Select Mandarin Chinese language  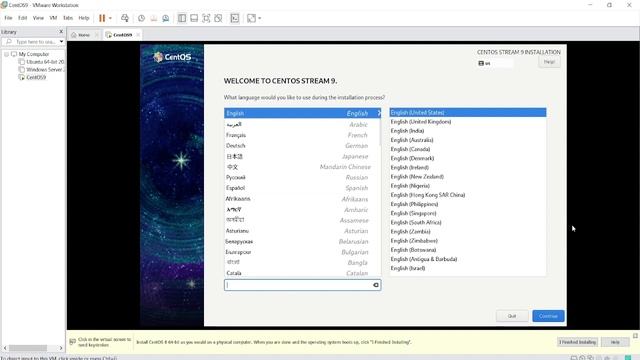tap(302, 167)
